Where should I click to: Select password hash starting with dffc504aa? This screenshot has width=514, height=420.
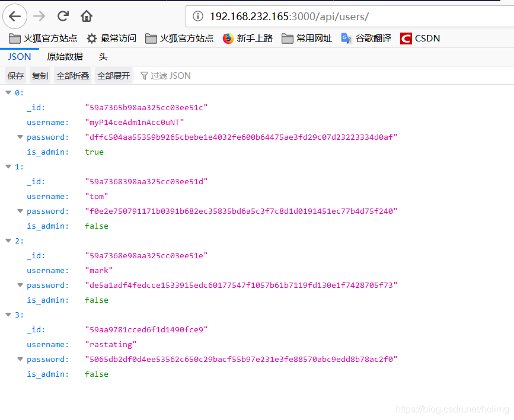[x=241, y=137]
